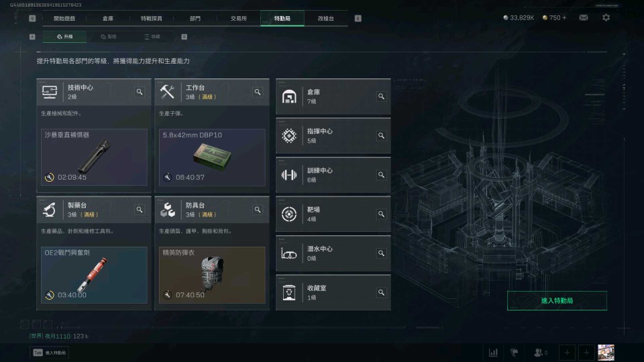Select the 精英防彈衣 production card
Viewport: 644px width, 362px height.
[212, 275]
